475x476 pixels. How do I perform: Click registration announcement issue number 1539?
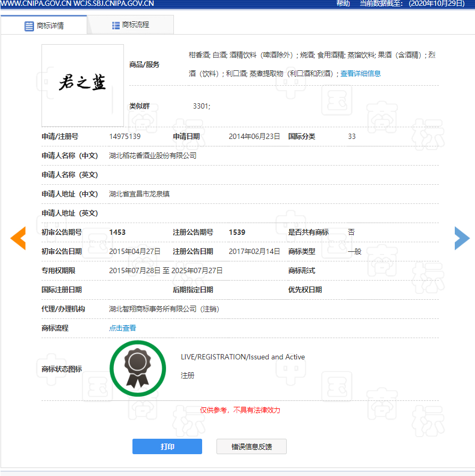click(x=237, y=232)
